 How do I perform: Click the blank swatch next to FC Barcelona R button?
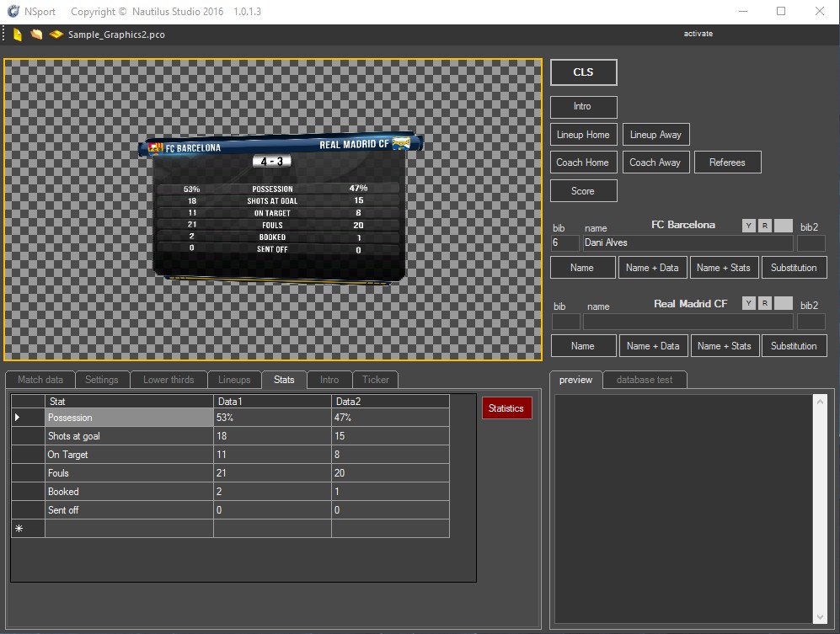click(784, 226)
